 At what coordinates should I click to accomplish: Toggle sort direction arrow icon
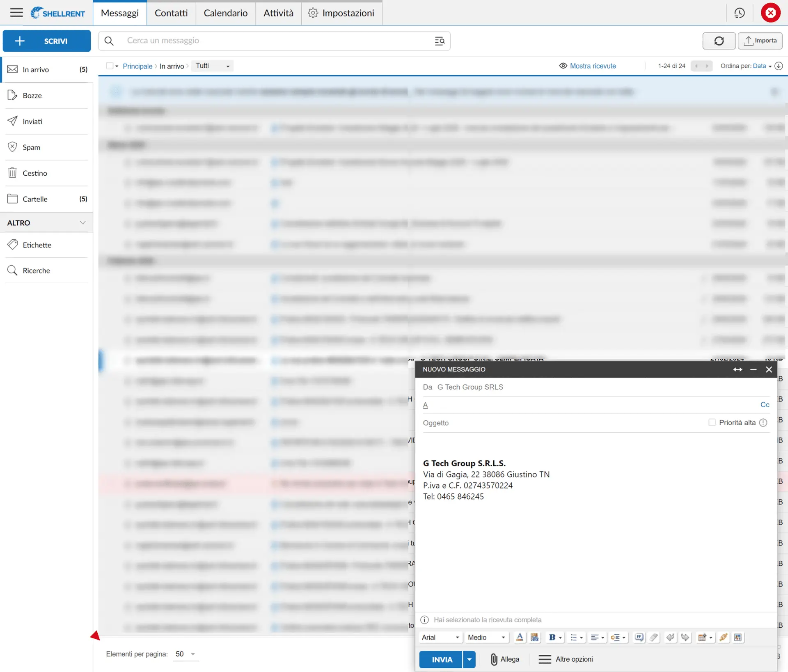[779, 66]
